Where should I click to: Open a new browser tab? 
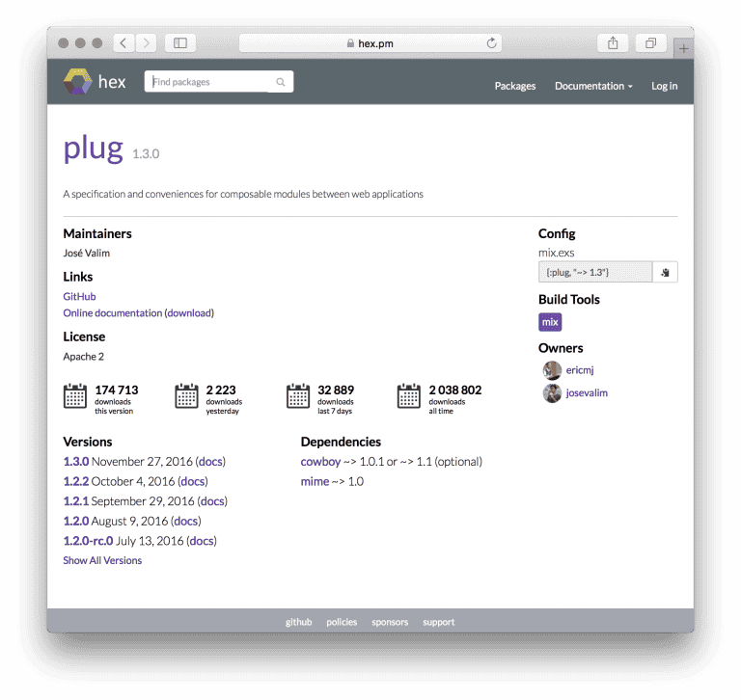click(683, 48)
